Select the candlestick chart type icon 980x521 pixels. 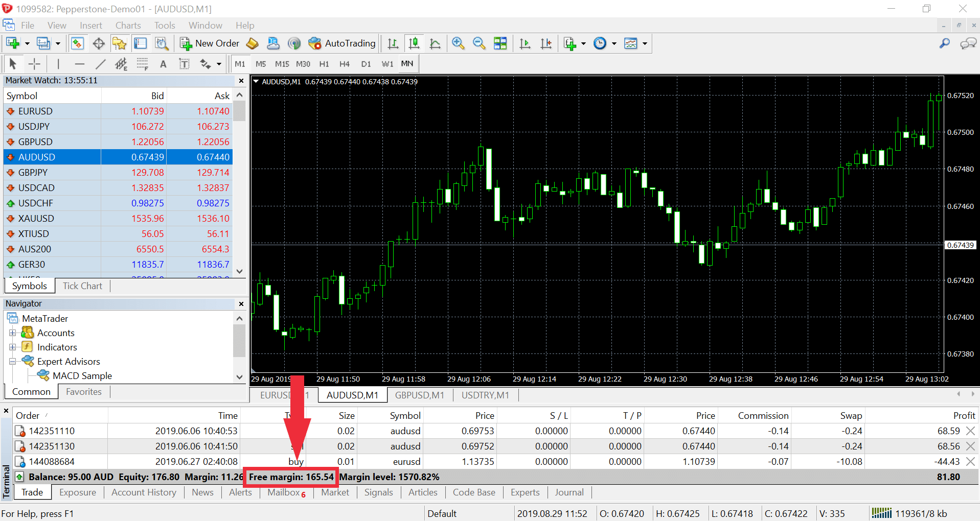[x=414, y=43]
